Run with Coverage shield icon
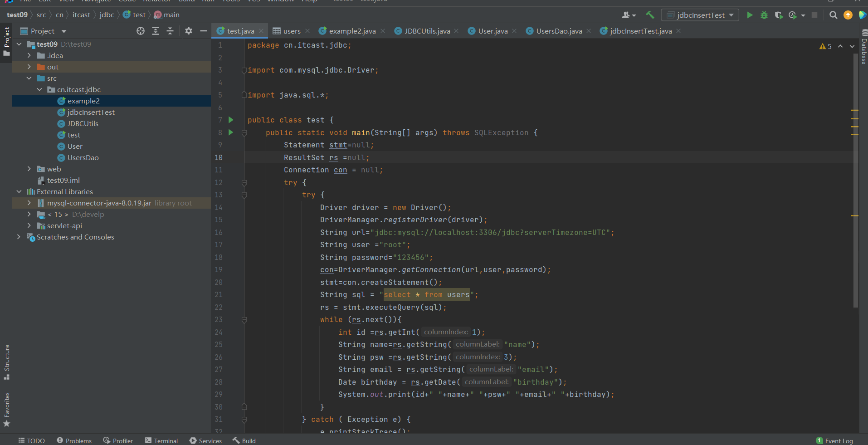Screen dimensions: 868x445 (779, 15)
